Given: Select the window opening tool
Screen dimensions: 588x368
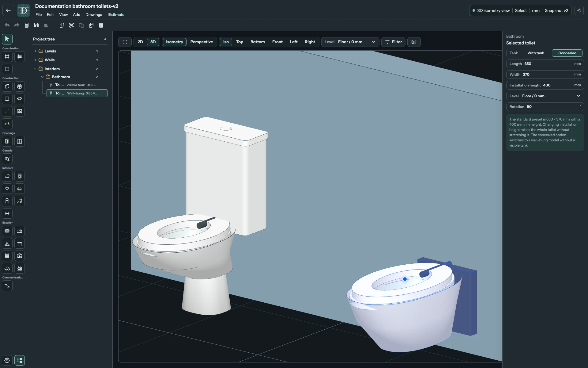Looking at the screenshot, I should pos(20,141).
